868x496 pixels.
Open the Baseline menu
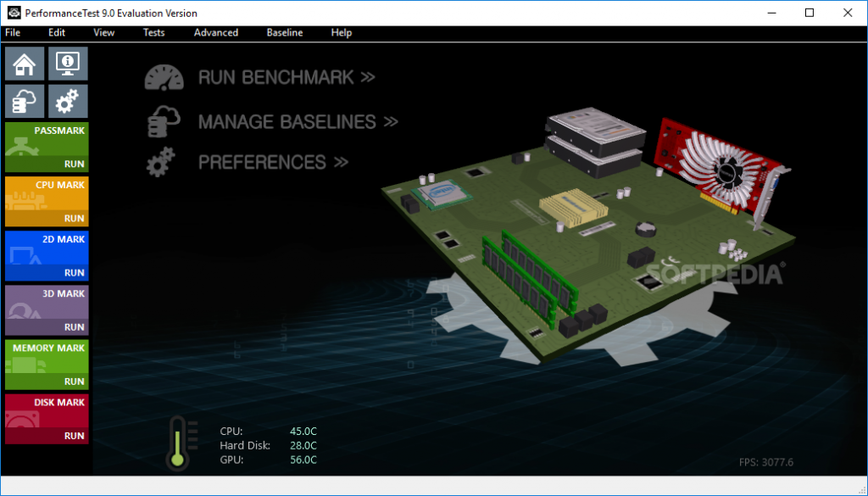tap(285, 33)
